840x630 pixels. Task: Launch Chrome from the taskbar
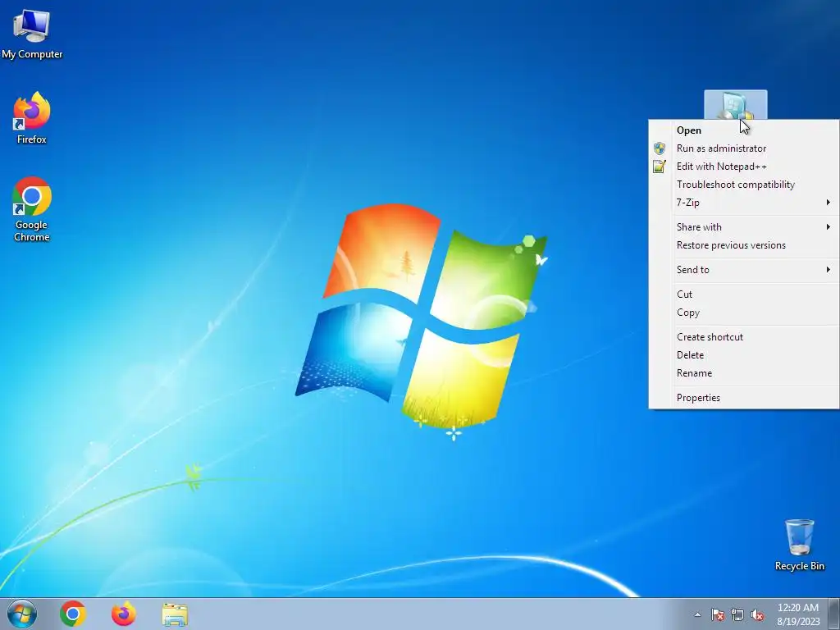[x=73, y=614]
